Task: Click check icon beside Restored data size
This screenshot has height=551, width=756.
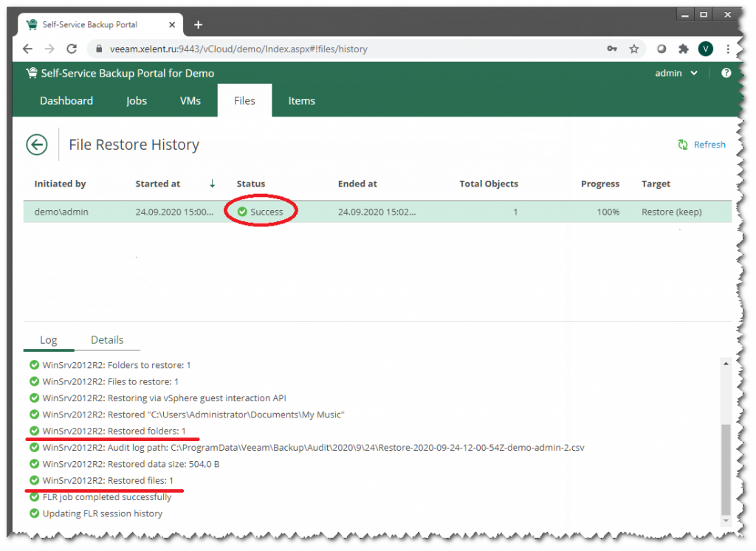Action: pos(34,463)
